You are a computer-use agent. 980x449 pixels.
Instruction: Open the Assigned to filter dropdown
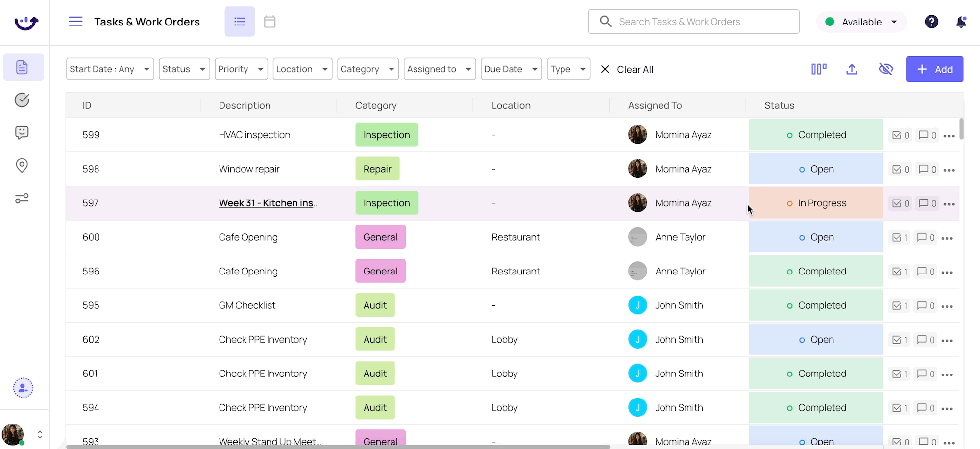coord(440,69)
